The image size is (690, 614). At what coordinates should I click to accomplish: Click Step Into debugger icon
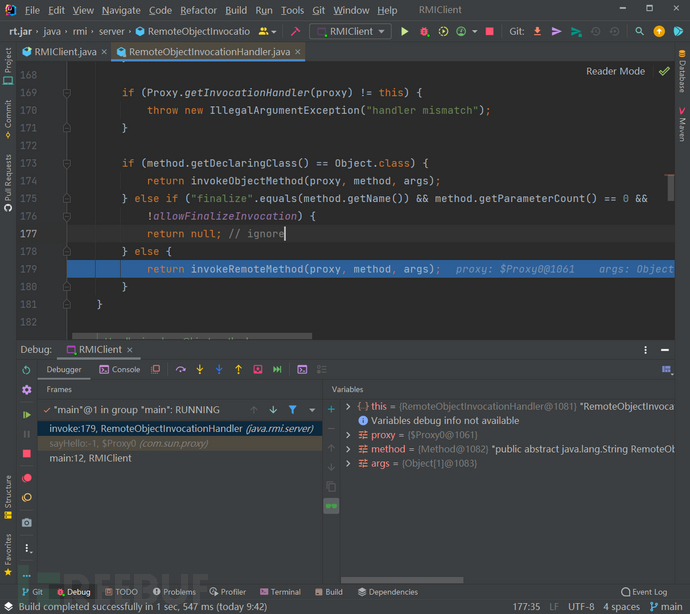(x=200, y=369)
